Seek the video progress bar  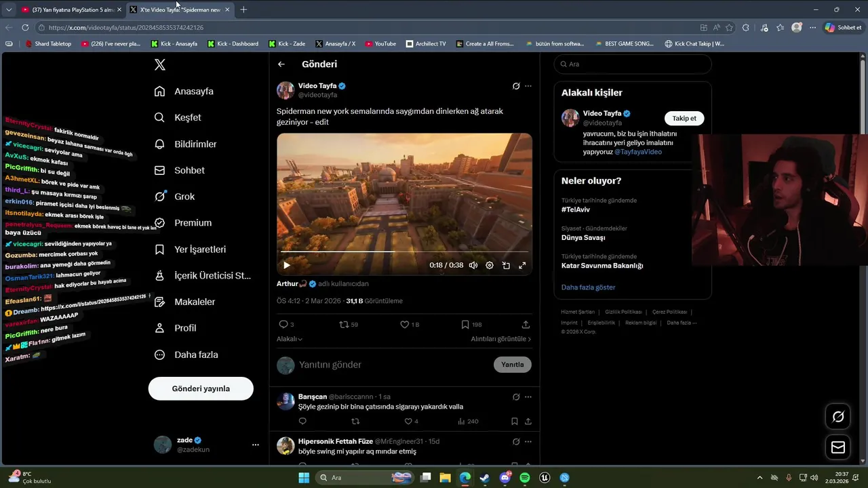(x=404, y=252)
